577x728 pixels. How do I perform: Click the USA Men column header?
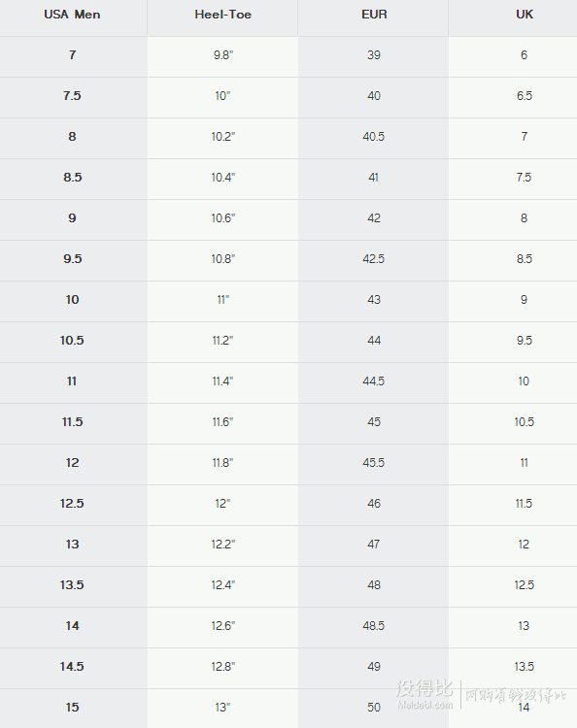pyautogui.click(x=72, y=15)
